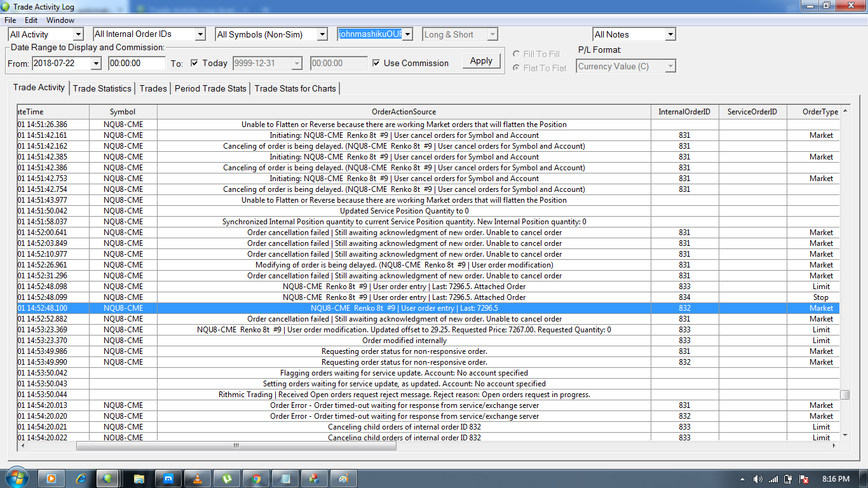Toggle the Today checkbox
The width and height of the screenshot is (868, 488).
pyautogui.click(x=194, y=63)
